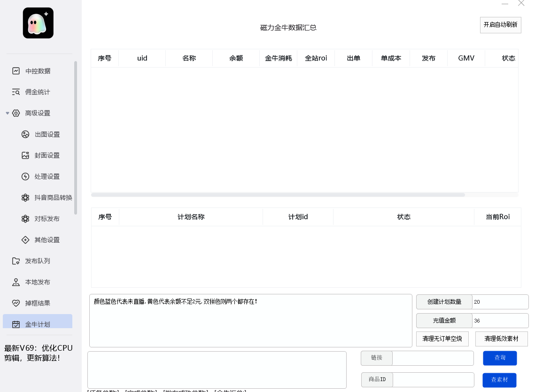Screen dimensions: 535x392
Task: Click the 链接 input field
Action: 433,358
